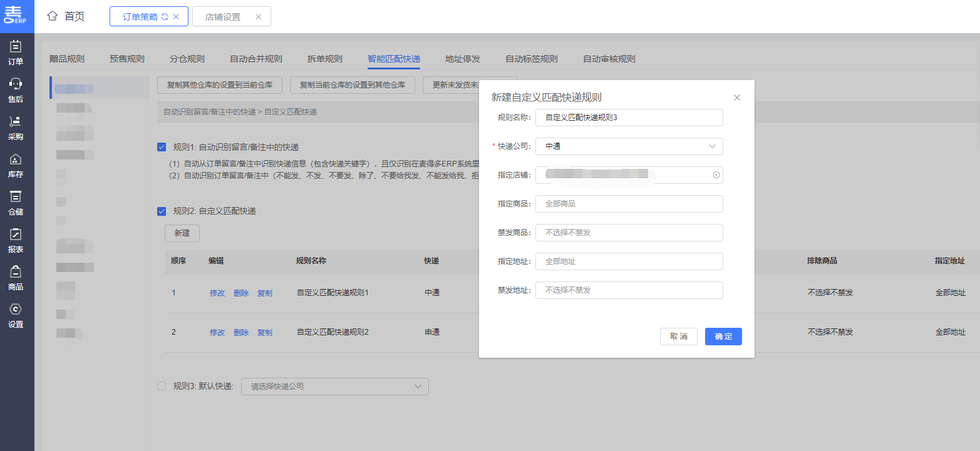Open the 禁发地址 selector field

(x=629, y=290)
